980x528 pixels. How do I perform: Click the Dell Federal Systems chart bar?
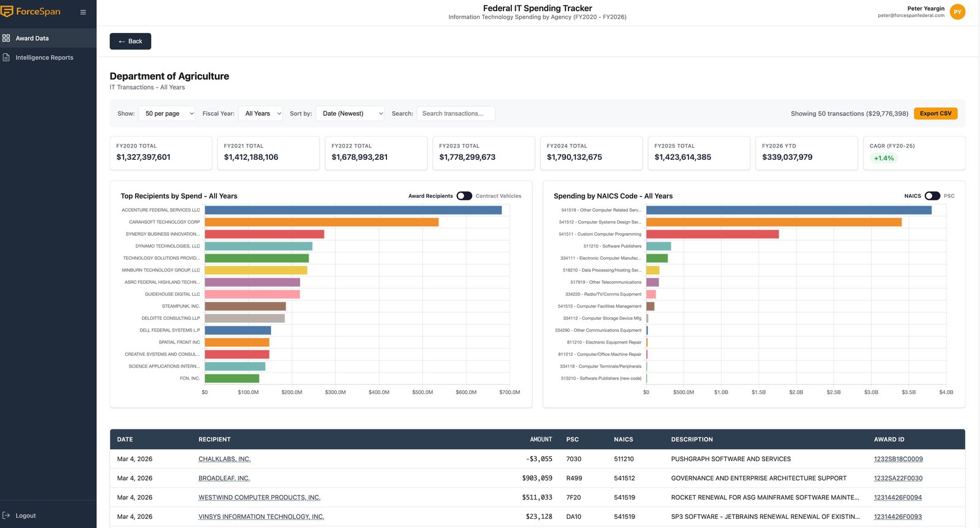click(x=238, y=330)
